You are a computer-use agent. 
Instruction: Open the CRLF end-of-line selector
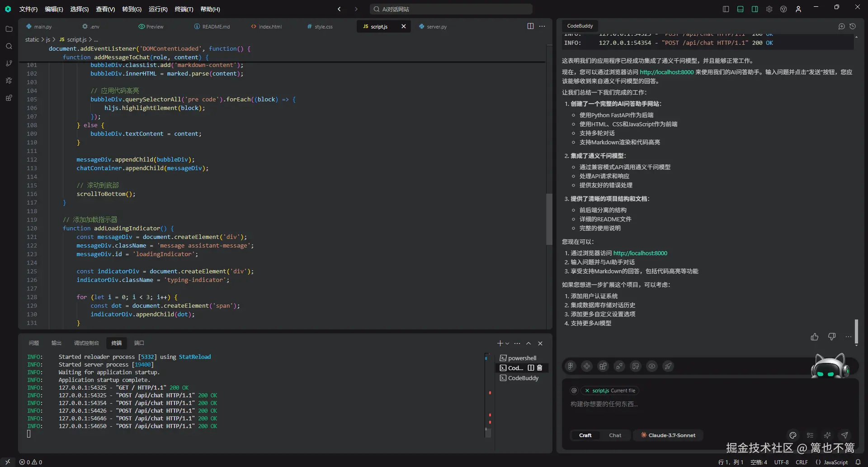(802, 462)
